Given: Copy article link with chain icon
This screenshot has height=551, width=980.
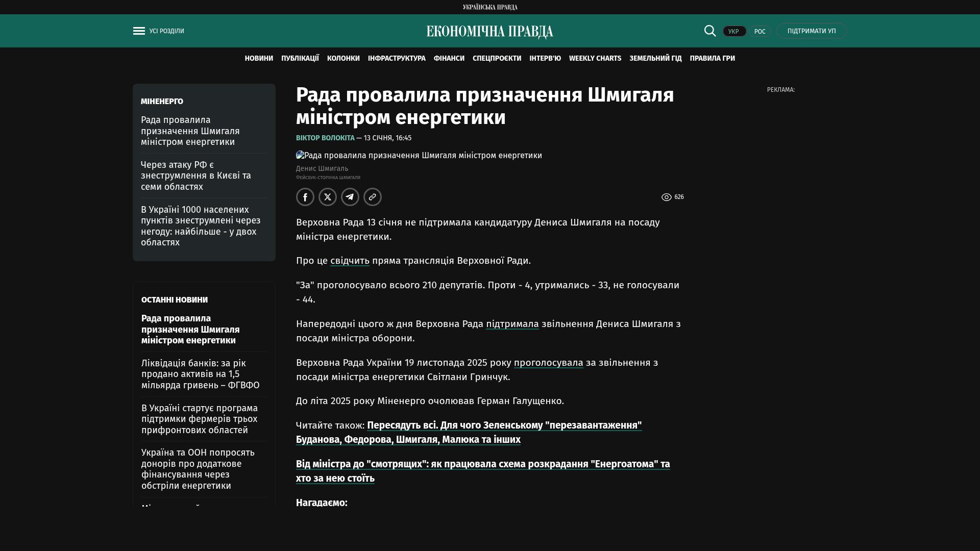Looking at the screenshot, I should coord(373,197).
